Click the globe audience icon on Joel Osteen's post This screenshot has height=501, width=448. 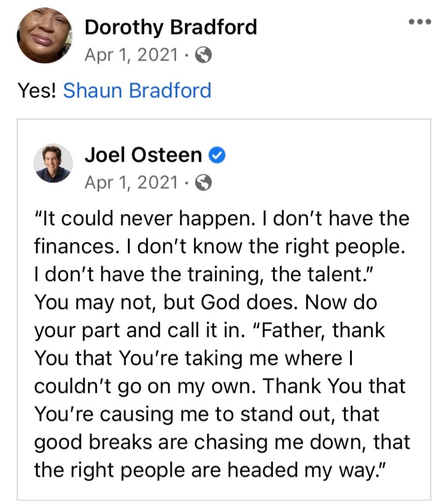203,183
